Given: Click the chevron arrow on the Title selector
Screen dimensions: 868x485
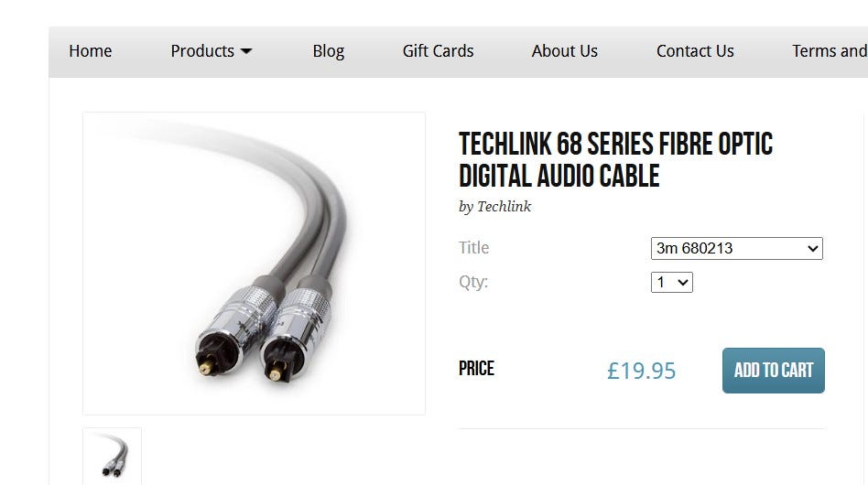Looking at the screenshot, I should coord(813,249).
